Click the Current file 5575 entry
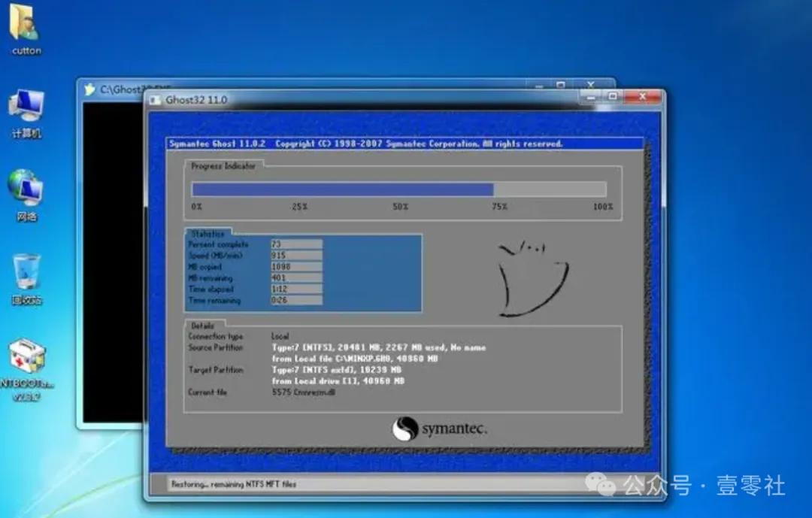Viewport: 812px width, 518px height. coord(304,392)
